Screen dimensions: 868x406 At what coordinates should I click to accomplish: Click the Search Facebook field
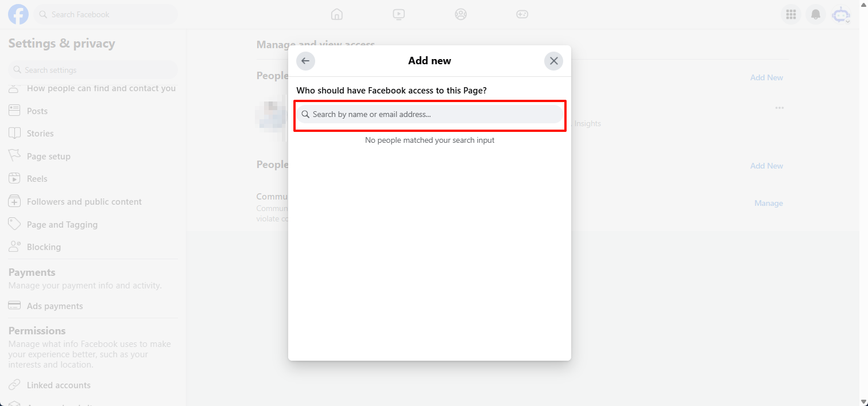[x=106, y=14]
